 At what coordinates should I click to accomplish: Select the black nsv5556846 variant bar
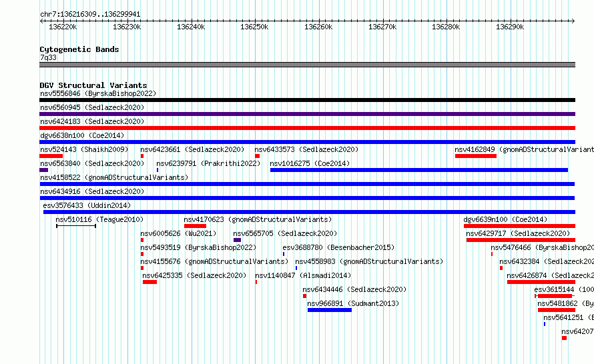[307, 100]
